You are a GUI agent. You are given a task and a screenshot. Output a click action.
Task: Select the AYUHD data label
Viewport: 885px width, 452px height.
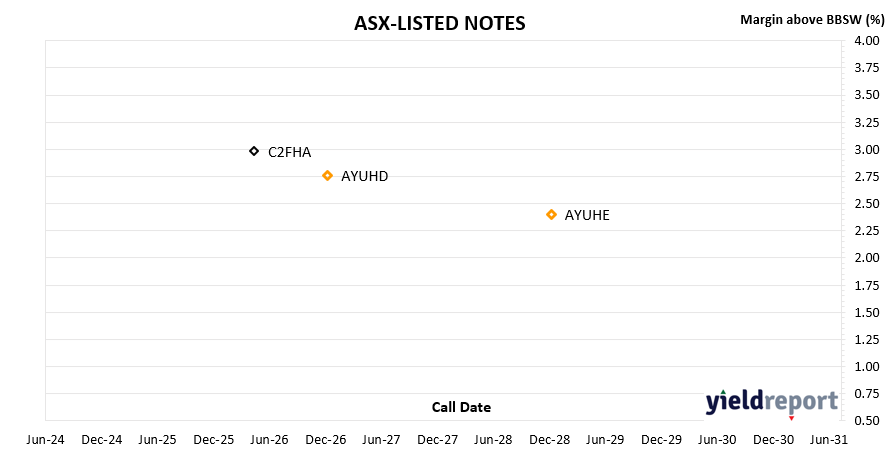point(365,177)
